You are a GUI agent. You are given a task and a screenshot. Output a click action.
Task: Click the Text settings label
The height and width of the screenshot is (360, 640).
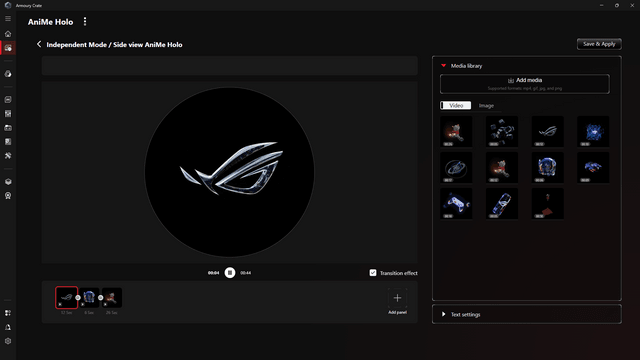tap(466, 314)
